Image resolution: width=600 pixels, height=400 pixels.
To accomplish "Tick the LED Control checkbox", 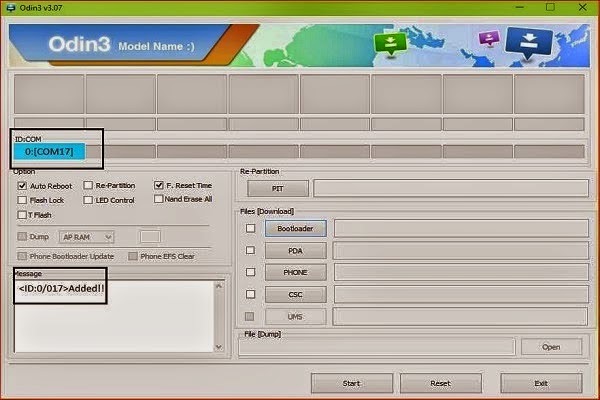I will [x=88, y=200].
